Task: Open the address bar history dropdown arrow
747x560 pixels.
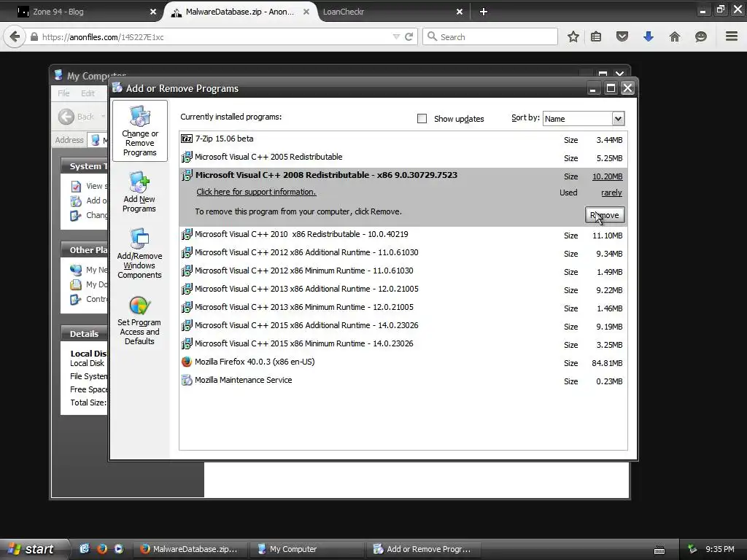Action: [x=396, y=36]
